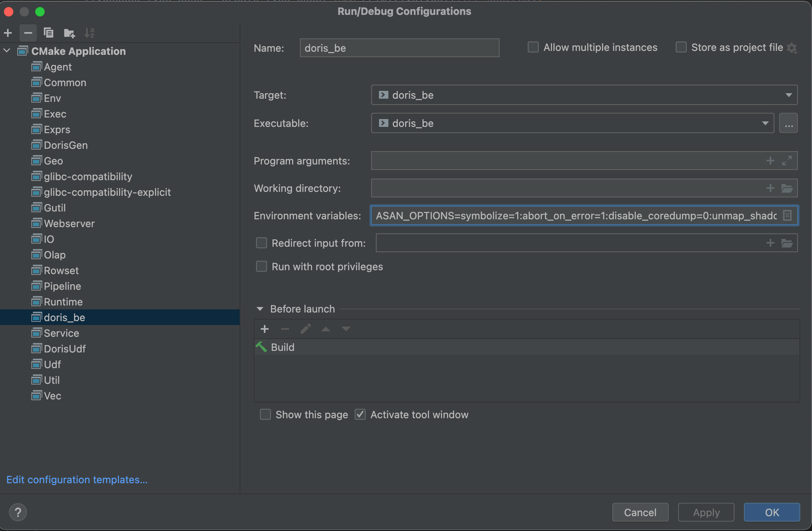Expand the Program arguments field editor
812x531 pixels.
pyautogui.click(x=787, y=161)
